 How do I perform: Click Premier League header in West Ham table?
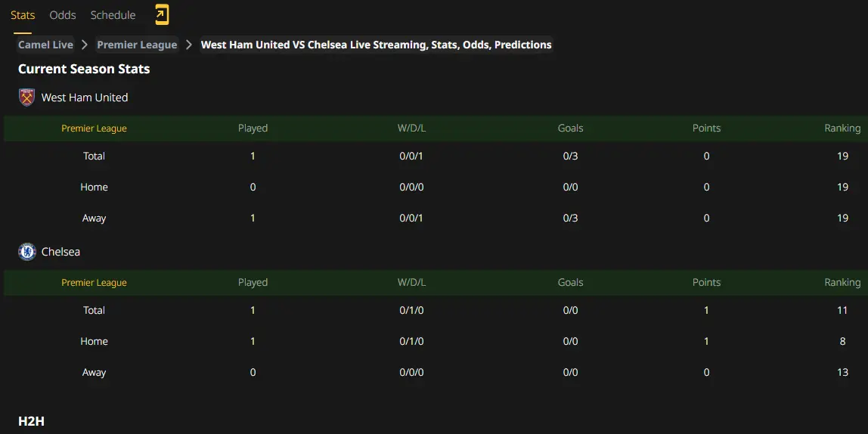pyautogui.click(x=94, y=129)
